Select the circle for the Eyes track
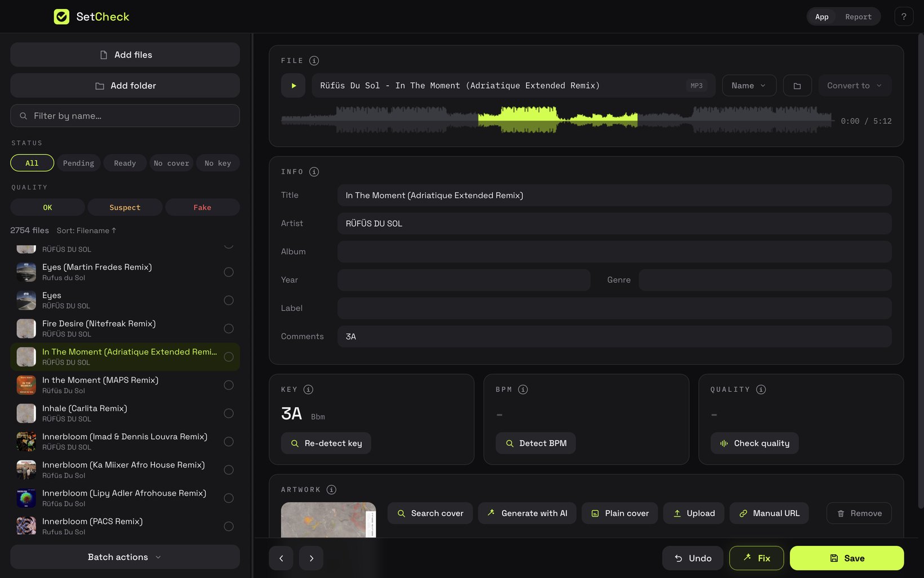924x578 pixels. pyautogui.click(x=229, y=300)
